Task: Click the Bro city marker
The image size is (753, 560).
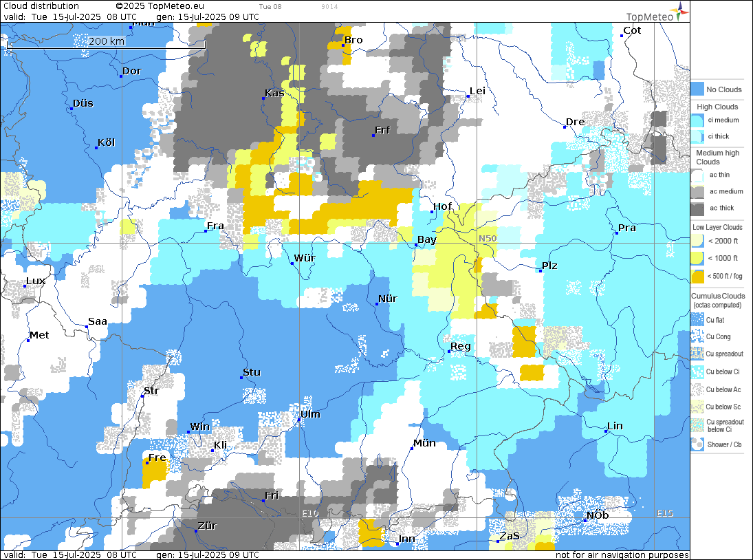Action: click(x=343, y=45)
